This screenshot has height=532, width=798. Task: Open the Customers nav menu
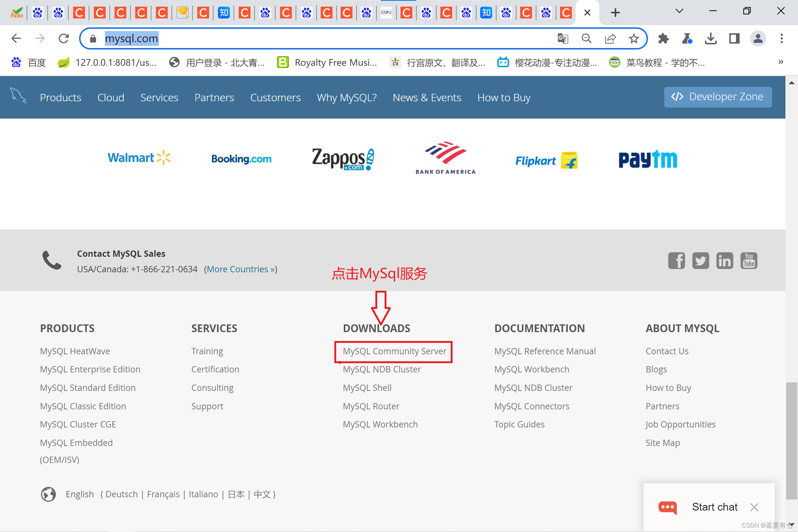(276, 98)
